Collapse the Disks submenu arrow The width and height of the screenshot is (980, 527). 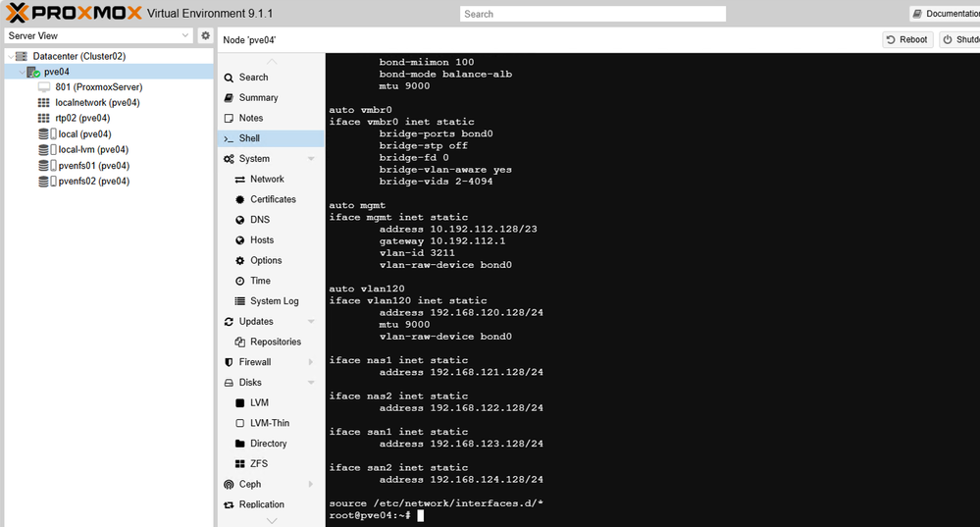[311, 383]
